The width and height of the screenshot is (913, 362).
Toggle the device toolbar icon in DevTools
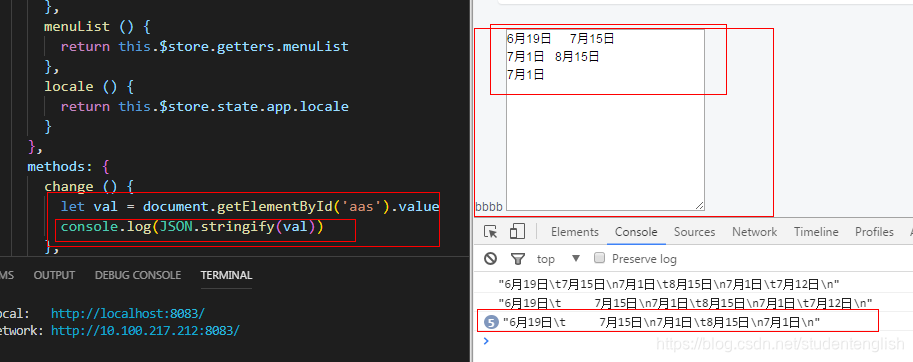(x=516, y=232)
